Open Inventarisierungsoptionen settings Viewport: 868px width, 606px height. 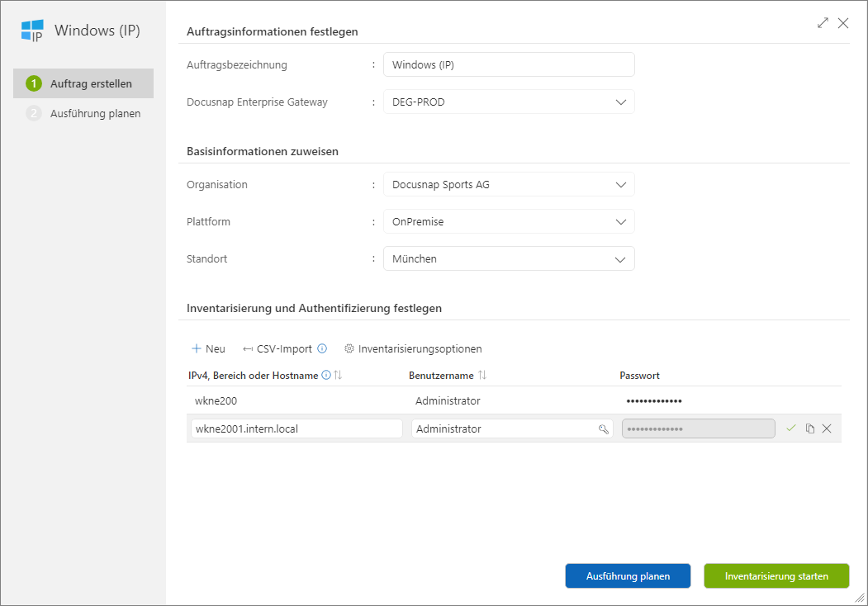[413, 348]
